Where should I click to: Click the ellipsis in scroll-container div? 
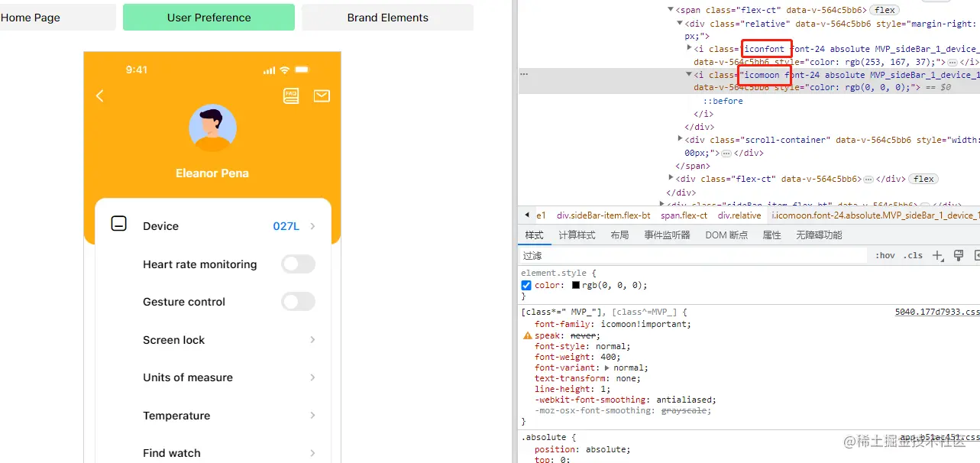tap(726, 153)
